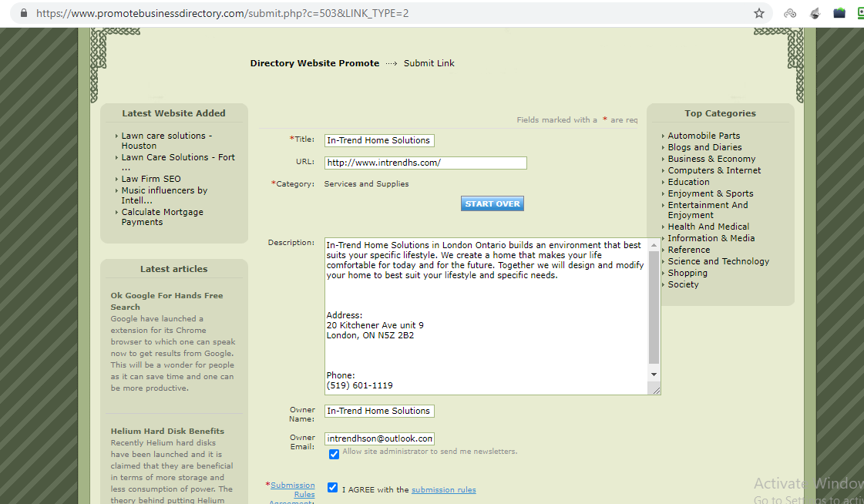Click the Latest articles heading
This screenshot has height=504, width=864.
coord(173,269)
